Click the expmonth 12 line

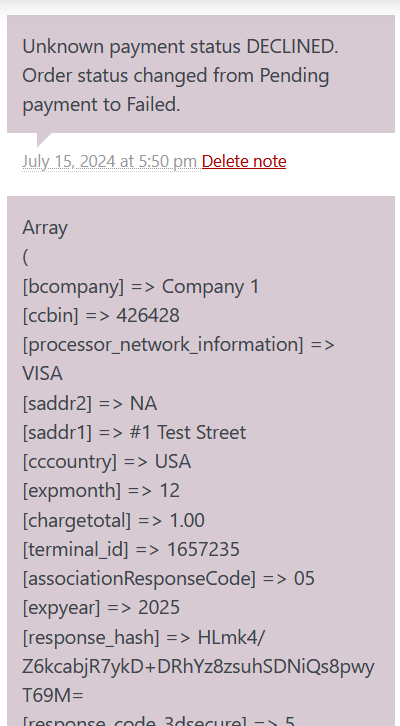[101, 491]
